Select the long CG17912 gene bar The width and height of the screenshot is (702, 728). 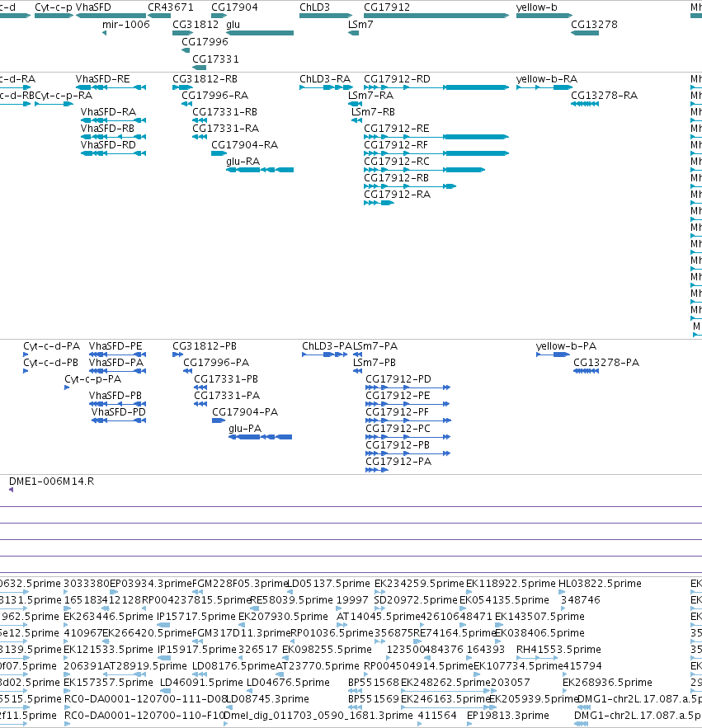436,16
